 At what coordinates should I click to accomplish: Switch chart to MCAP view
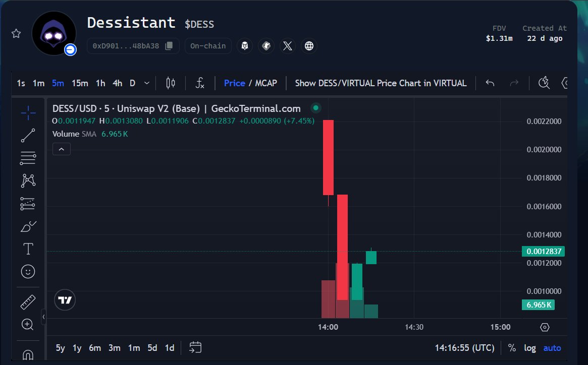coord(266,83)
